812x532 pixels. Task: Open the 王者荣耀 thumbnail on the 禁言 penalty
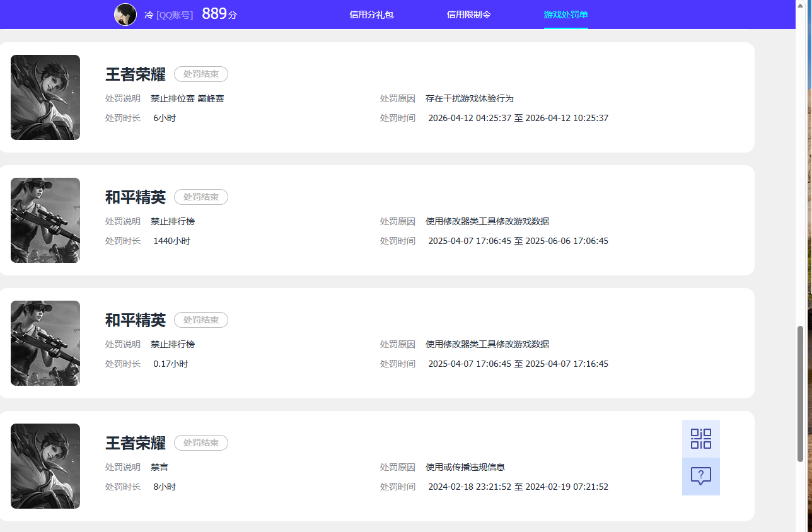pos(45,466)
